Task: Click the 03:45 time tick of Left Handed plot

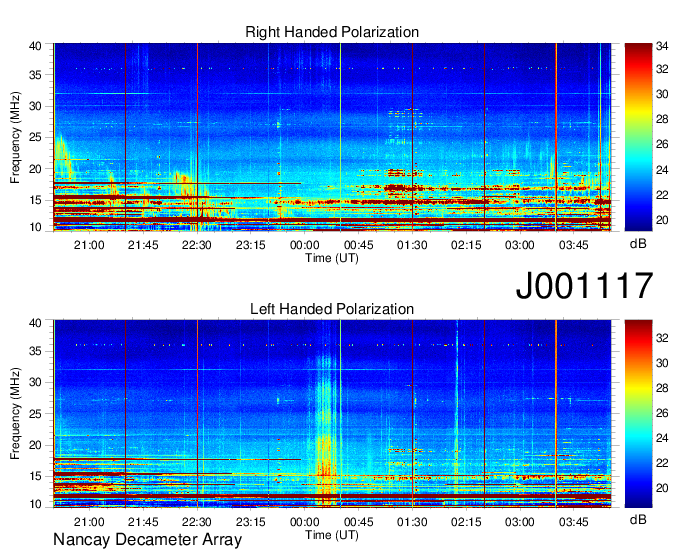Action: (x=573, y=522)
